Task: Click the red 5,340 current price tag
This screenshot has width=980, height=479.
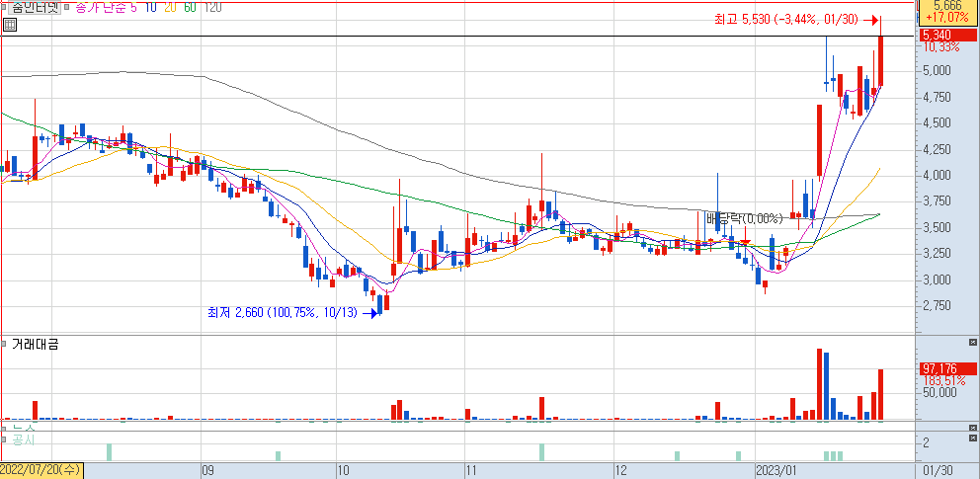Action: point(947,35)
